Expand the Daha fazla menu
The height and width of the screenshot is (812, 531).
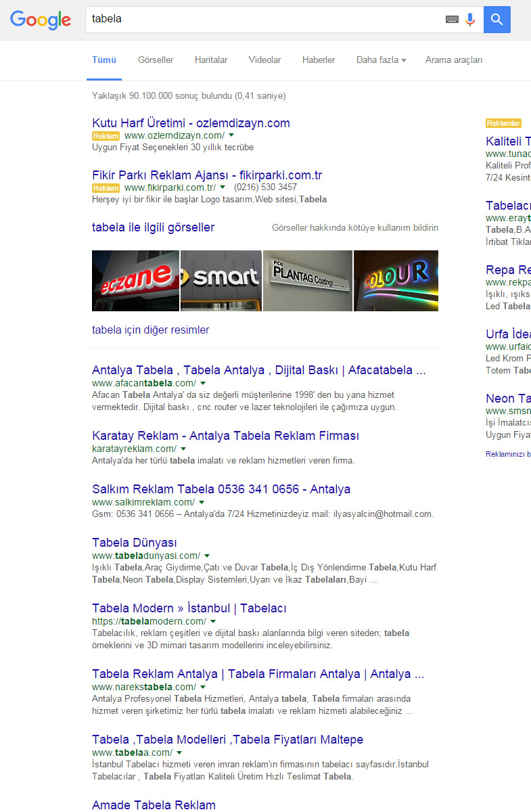pos(381,60)
